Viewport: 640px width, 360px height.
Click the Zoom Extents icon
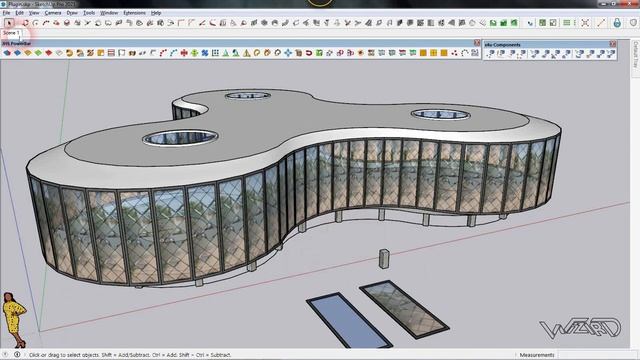[x=585, y=23]
